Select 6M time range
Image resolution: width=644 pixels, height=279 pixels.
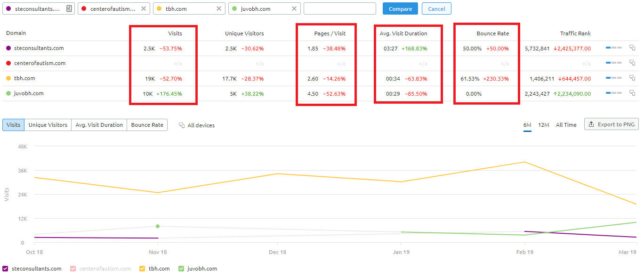[527, 125]
